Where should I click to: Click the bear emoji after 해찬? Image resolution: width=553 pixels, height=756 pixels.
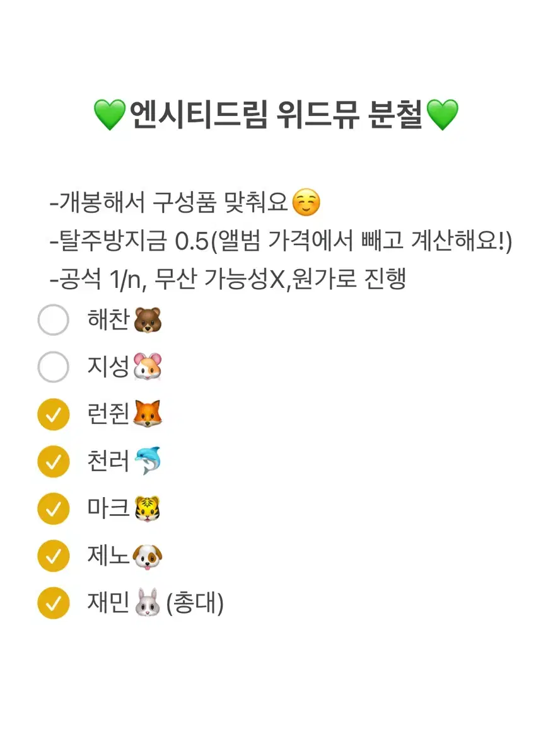pyautogui.click(x=148, y=320)
